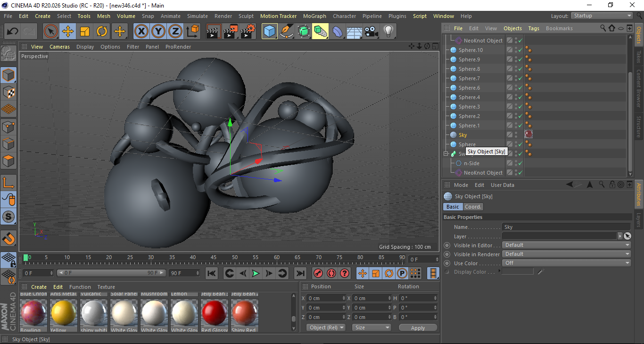Activate the Scale tool
644x344 pixels.
85,32
